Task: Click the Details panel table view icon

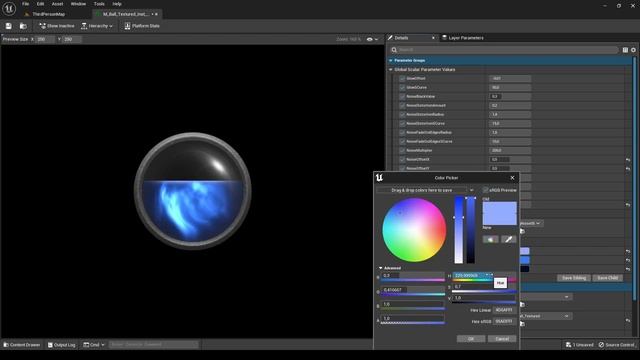Action: click(x=625, y=50)
